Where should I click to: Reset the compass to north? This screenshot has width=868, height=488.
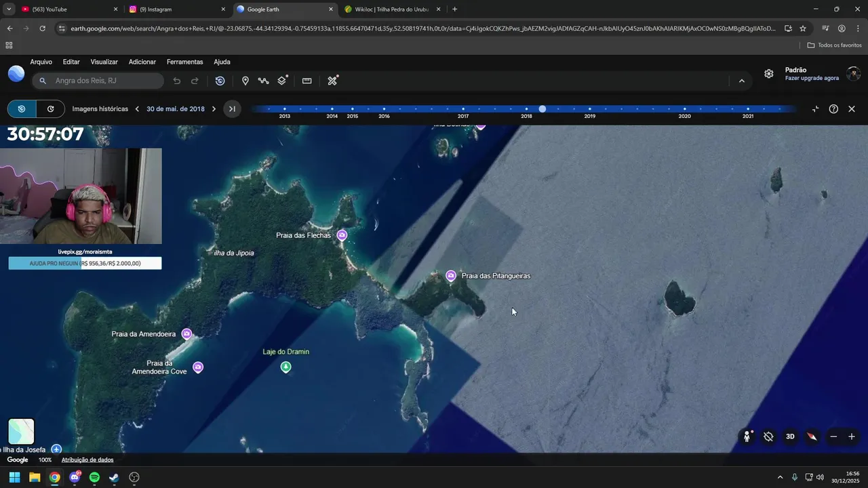click(812, 436)
